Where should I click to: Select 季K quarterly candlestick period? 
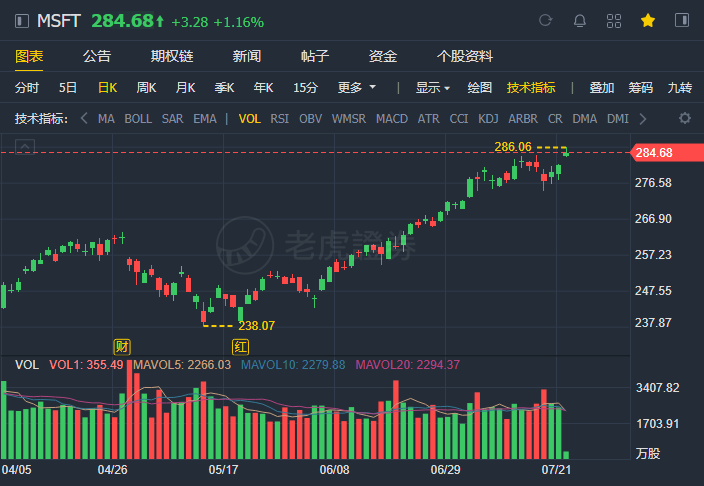(x=224, y=88)
